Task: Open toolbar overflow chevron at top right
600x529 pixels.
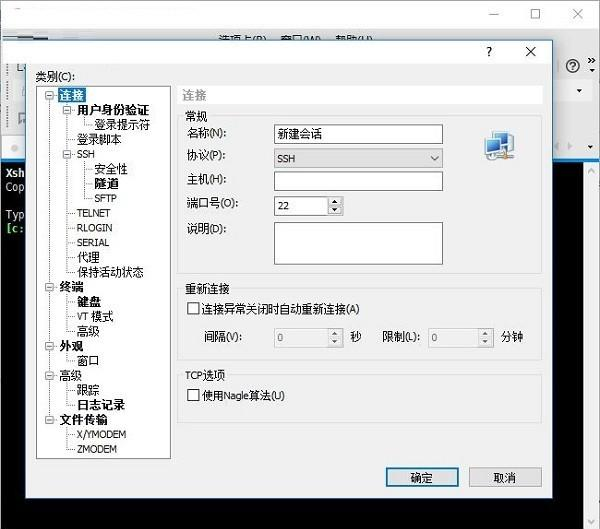Action: tap(592, 60)
